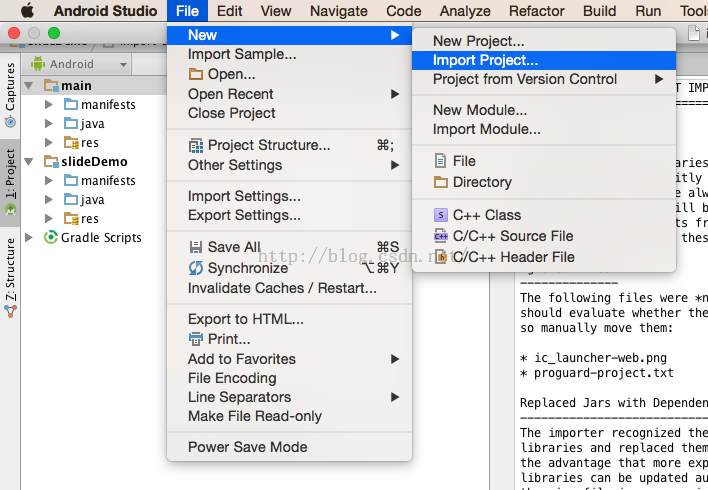Click the C++ Class icon
This screenshot has height=490, width=708.
coord(441,215)
